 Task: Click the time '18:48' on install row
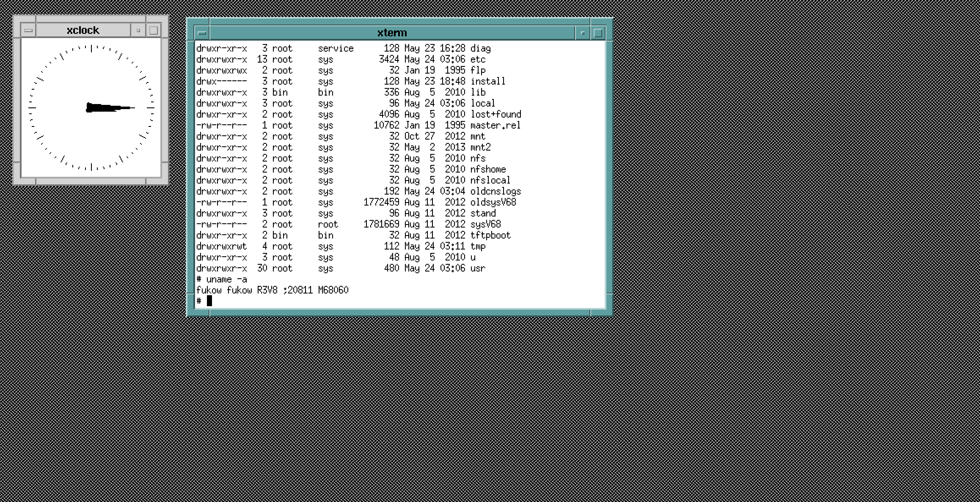click(453, 81)
